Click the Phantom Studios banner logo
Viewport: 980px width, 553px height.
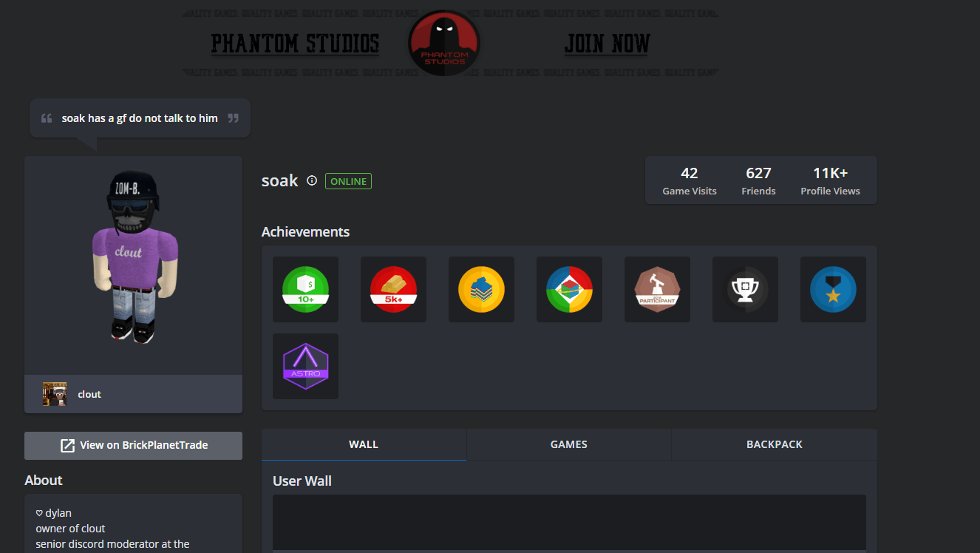click(x=444, y=43)
